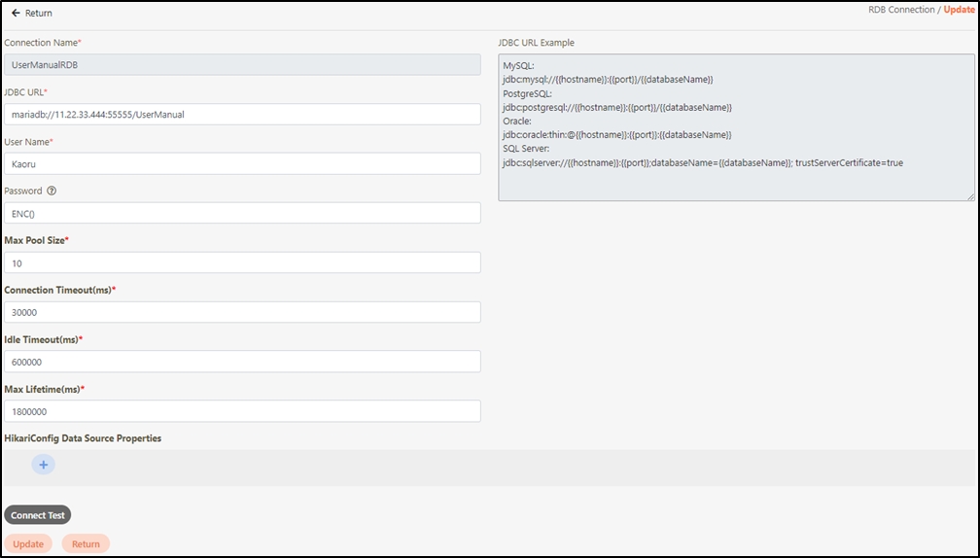980x558 pixels.
Task: Click the JDBC URL Example resize handle
Action: coord(969,196)
